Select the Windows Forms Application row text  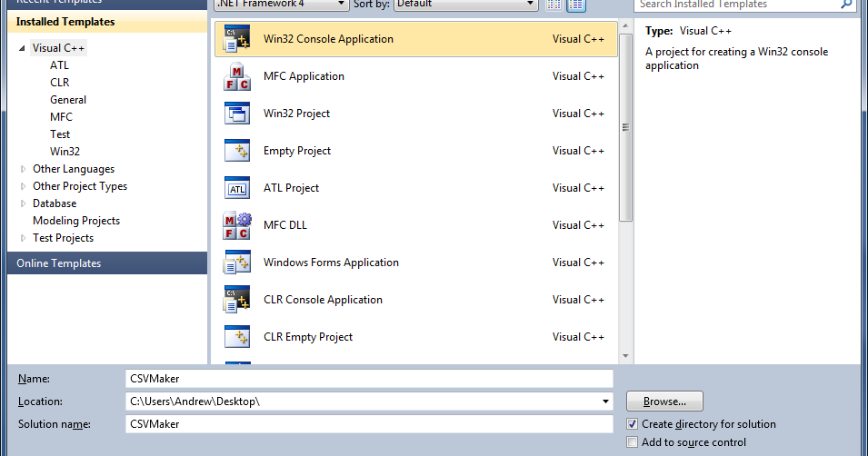coord(331,263)
